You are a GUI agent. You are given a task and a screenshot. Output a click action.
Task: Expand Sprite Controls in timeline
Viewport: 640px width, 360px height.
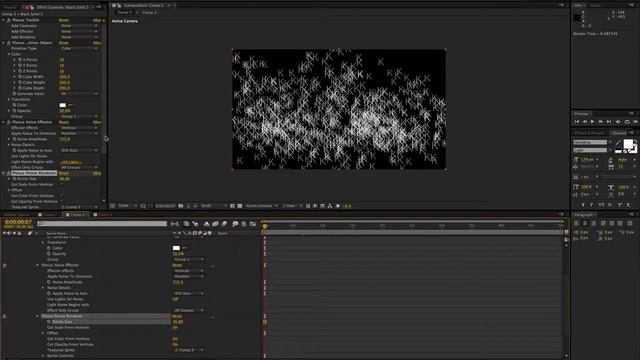pos(43,356)
